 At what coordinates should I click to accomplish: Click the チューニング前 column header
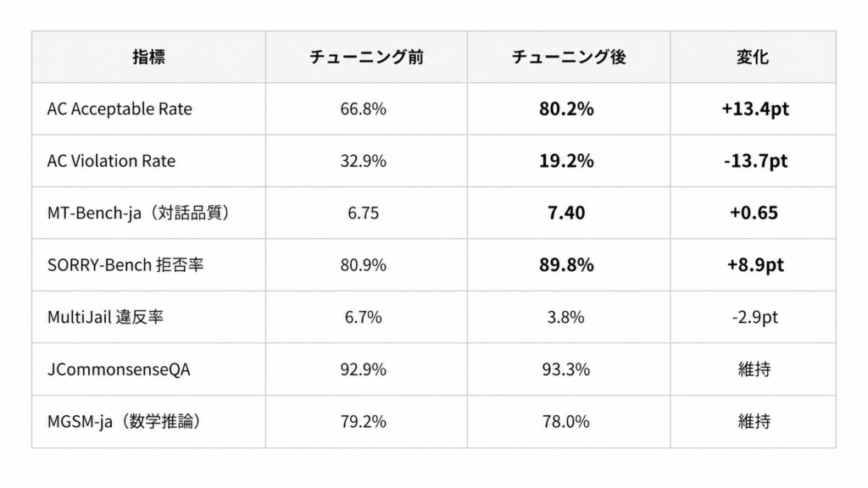pos(366,57)
